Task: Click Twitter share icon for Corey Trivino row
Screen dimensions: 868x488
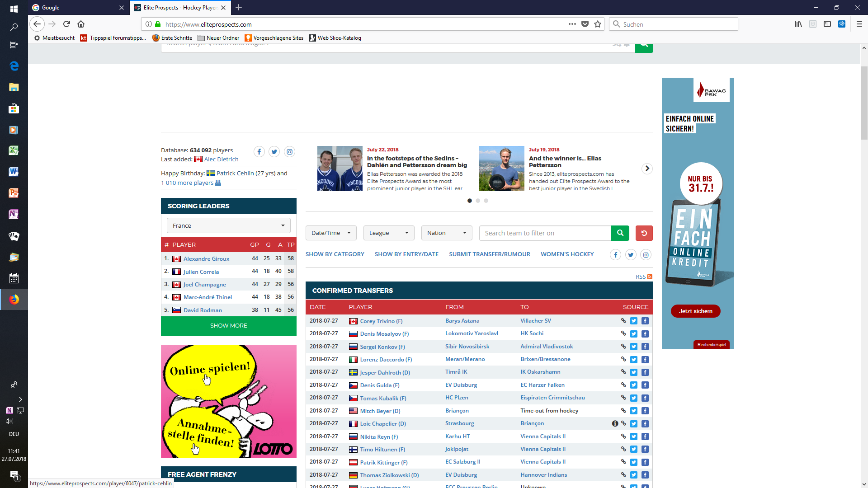Action: 634,321
